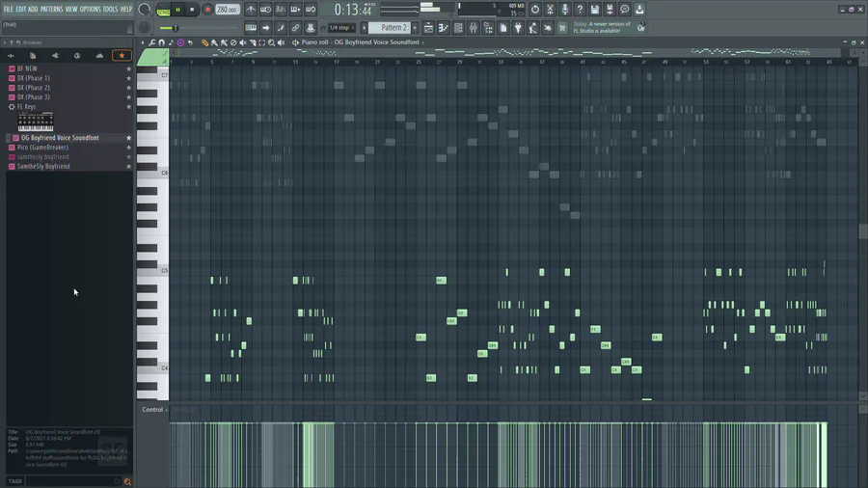This screenshot has height=488, width=868.
Task: Click the piano roll Draw pencil tool
Action: pos(204,42)
